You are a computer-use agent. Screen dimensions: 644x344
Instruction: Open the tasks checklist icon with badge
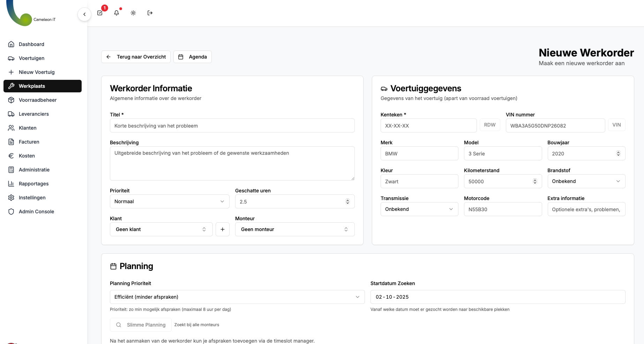click(100, 13)
